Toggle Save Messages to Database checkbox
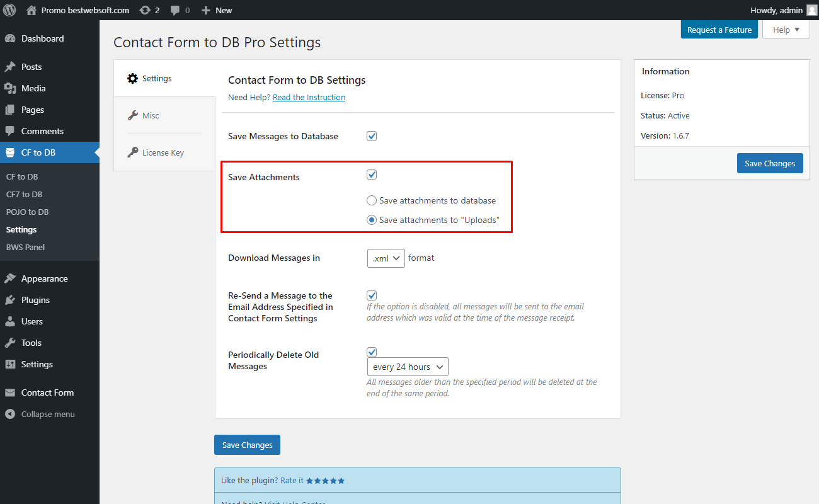 point(372,136)
